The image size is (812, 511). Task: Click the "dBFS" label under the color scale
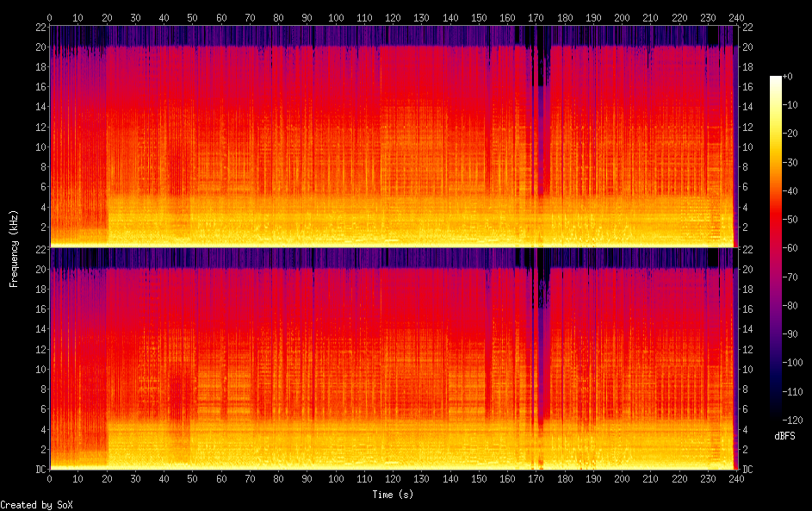pyautogui.click(x=784, y=436)
